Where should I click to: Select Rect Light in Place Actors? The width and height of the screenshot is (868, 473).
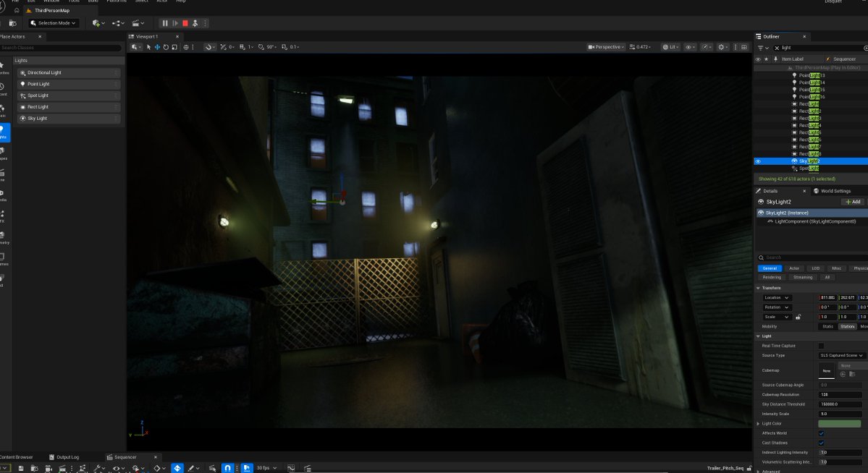(x=69, y=107)
